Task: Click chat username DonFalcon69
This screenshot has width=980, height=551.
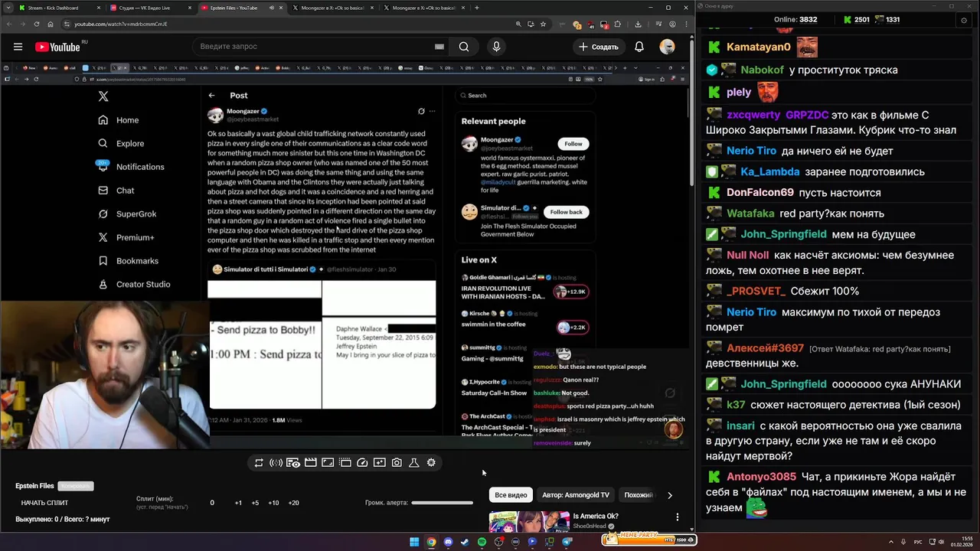Action: tap(760, 193)
